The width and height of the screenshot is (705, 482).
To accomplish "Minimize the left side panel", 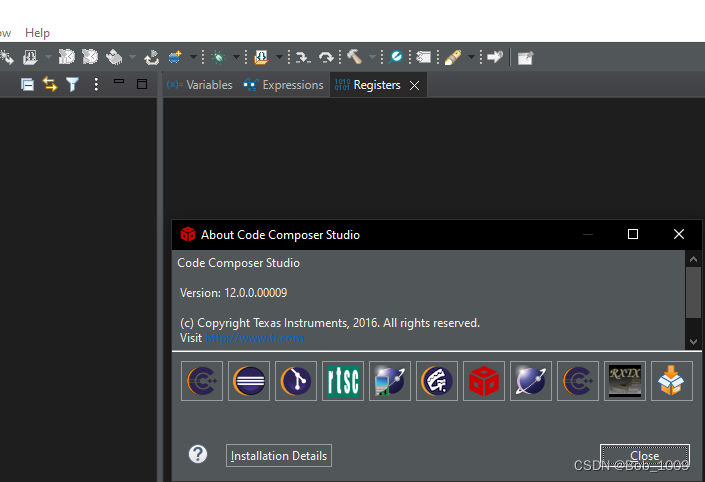I will pyautogui.click(x=119, y=81).
